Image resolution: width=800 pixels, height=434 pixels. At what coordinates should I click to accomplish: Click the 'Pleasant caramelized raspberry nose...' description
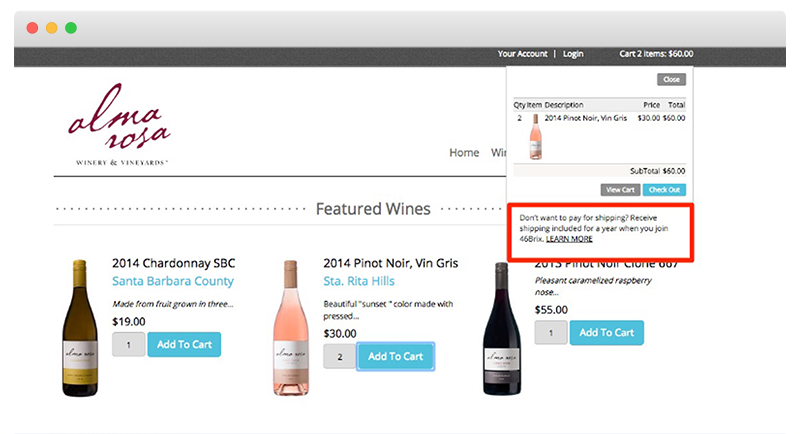(x=593, y=286)
